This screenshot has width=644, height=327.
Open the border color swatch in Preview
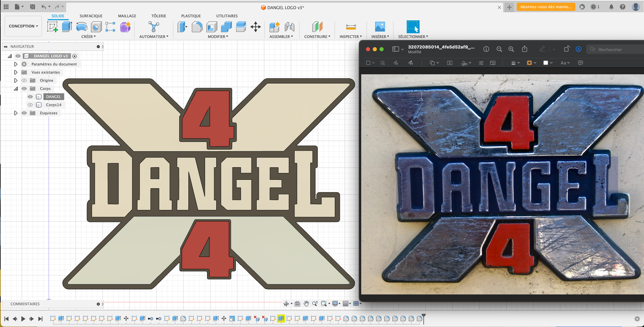pyautogui.click(x=529, y=63)
